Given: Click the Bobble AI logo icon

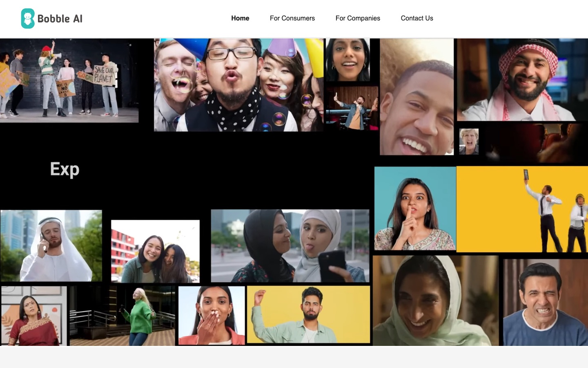Looking at the screenshot, I should 28,18.
